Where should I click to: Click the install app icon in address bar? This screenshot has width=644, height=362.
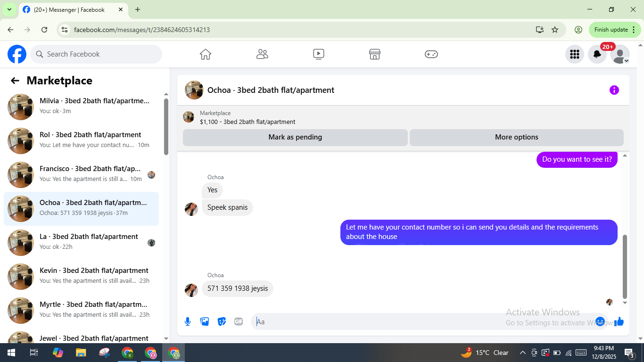click(x=540, y=30)
